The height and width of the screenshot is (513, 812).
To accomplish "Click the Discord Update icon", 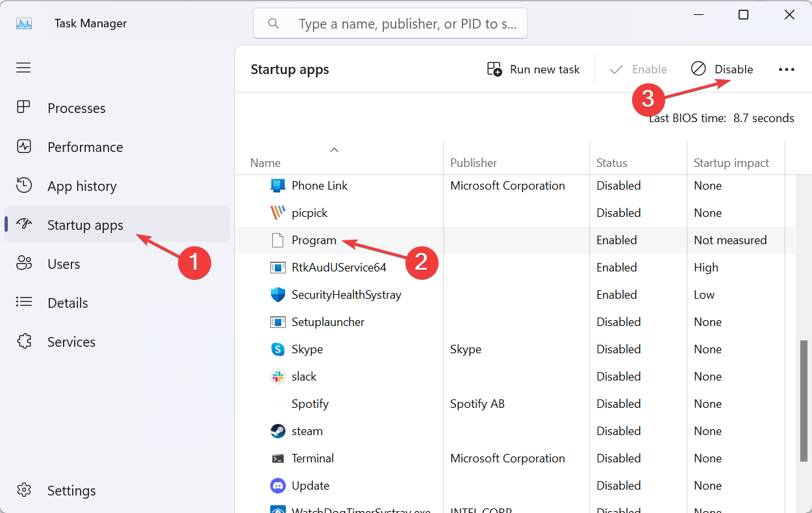I will pos(278,486).
